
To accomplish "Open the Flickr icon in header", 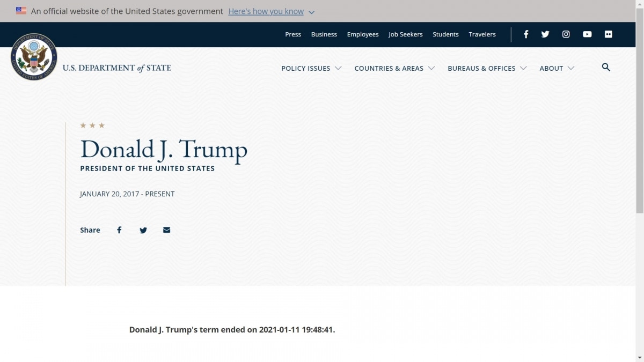I will pos(608,34).
